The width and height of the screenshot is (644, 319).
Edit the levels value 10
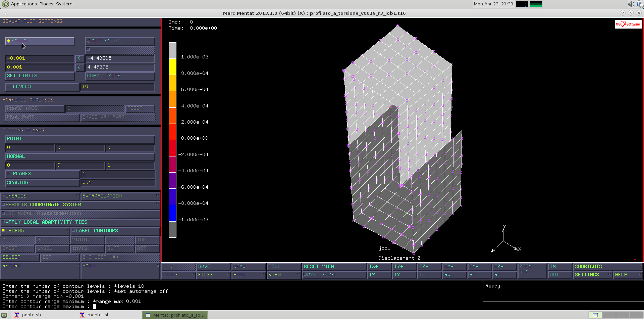[x=117, y=87]
